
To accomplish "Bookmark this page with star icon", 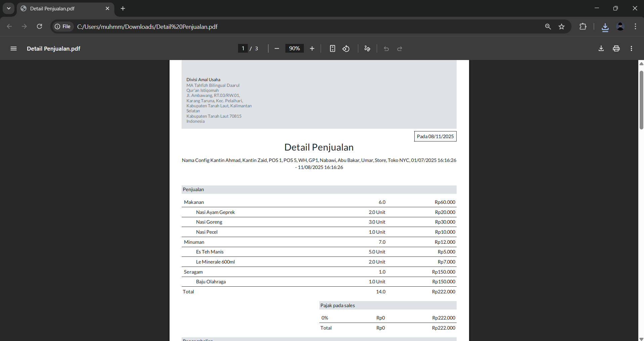I will [561, 26].
